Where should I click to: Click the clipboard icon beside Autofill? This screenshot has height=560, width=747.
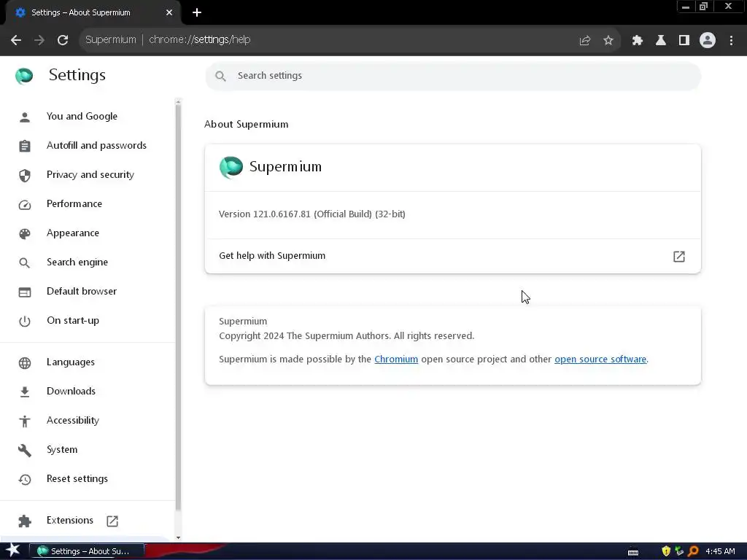click(25, 146)
